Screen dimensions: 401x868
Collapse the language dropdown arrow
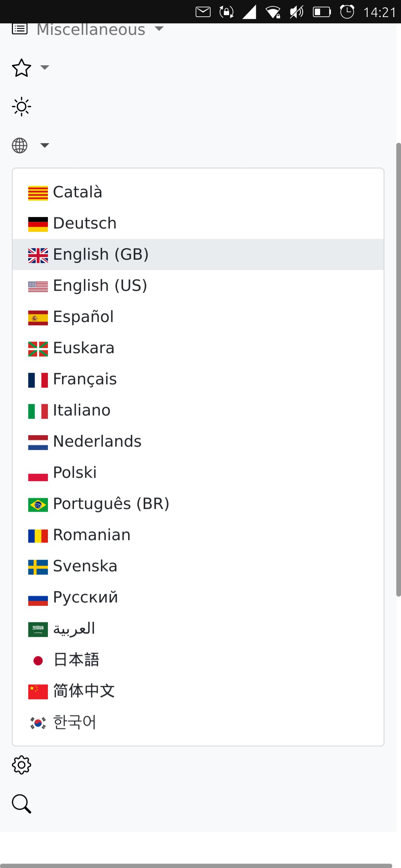point(45,145)
